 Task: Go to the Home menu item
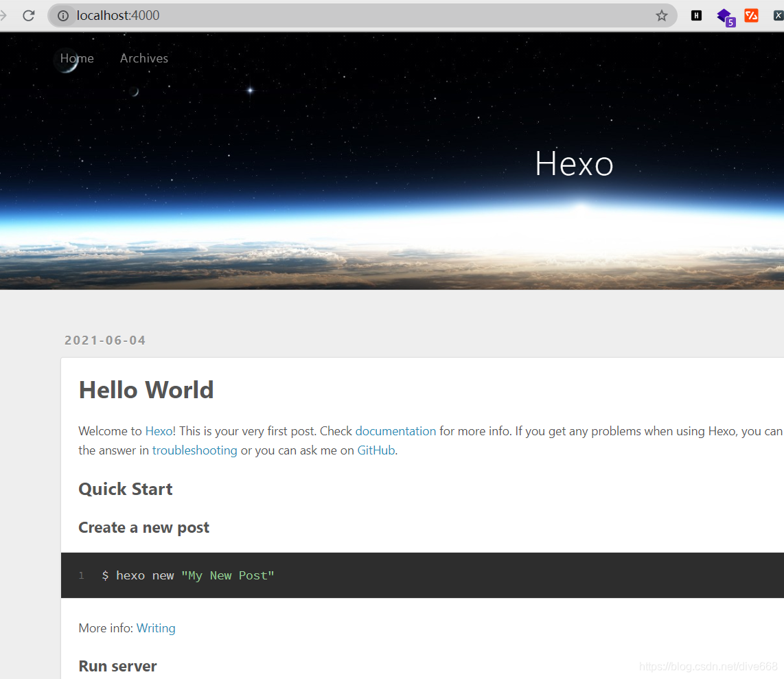pos(77,58)
